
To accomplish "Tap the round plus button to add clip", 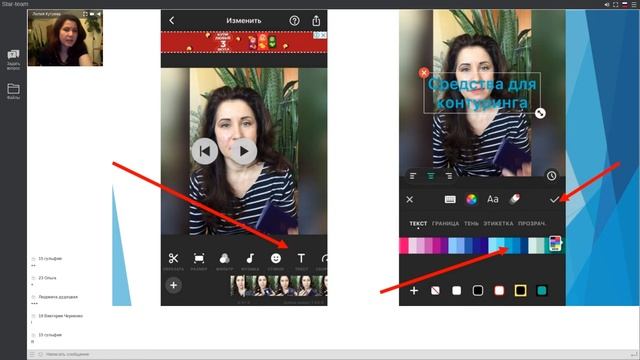I will tap(173, 285).
